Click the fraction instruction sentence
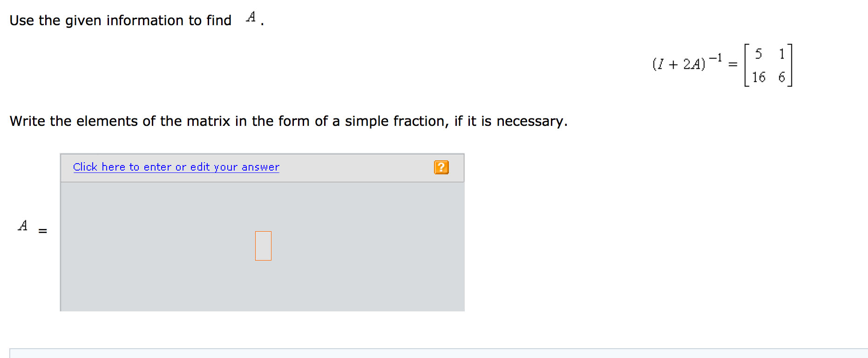The width and height of the screenshot is (868, 358). (289, 121)
